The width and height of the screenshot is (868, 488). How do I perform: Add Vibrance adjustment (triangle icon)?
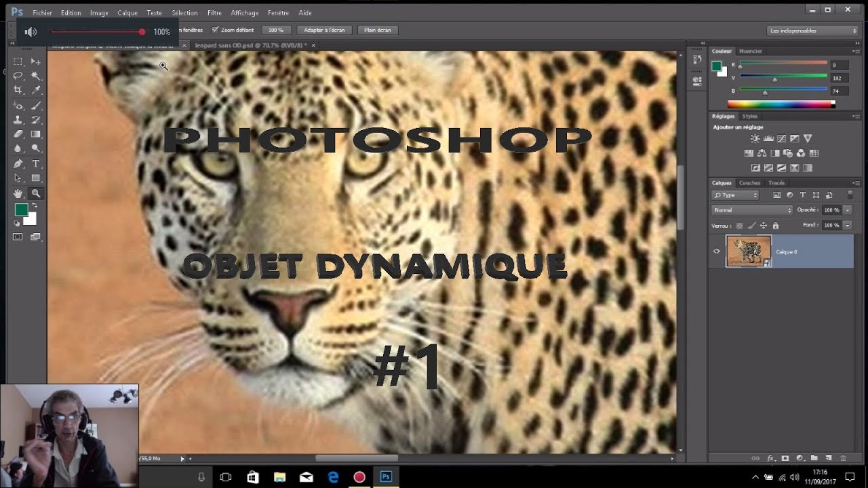tap(808, 138)
